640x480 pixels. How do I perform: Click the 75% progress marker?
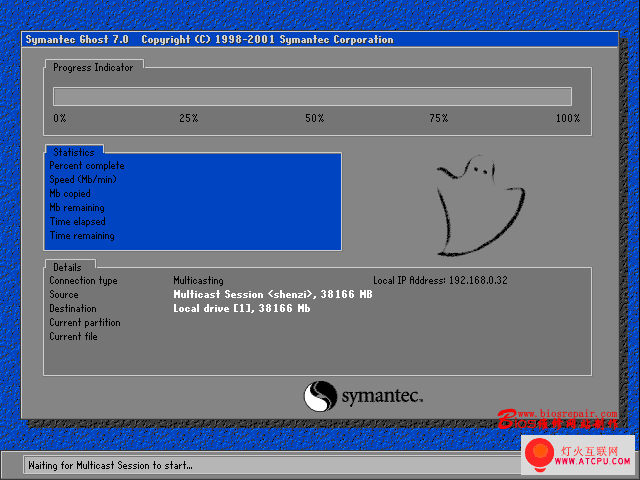pyautogui.click(x=439, y=118)
